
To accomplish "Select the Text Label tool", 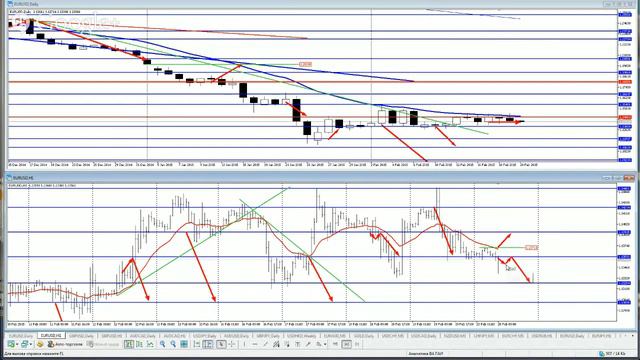I will click(308, 344).
